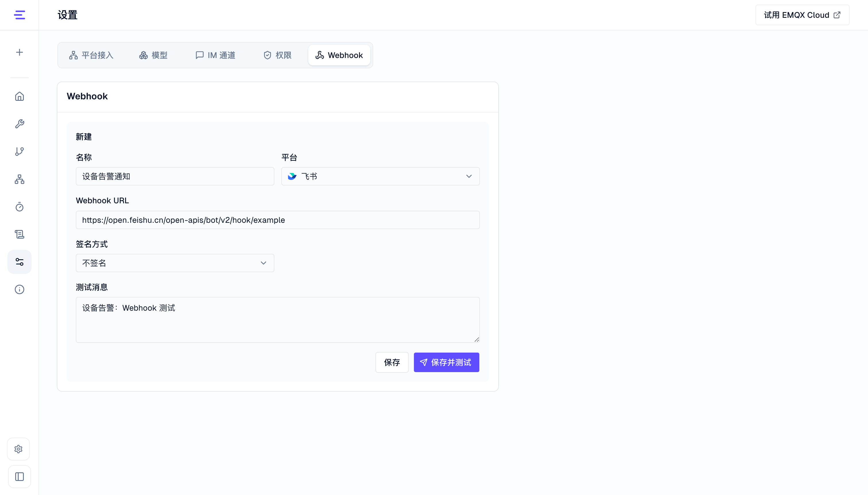
Task: Switch to the 权限 tab
Action: click(x=278, y=55)
